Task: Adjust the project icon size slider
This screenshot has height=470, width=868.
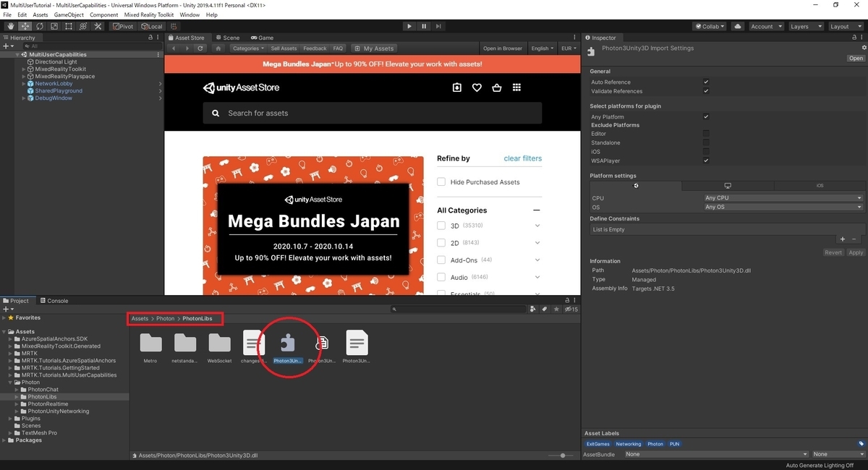Action: coord(563,456)
